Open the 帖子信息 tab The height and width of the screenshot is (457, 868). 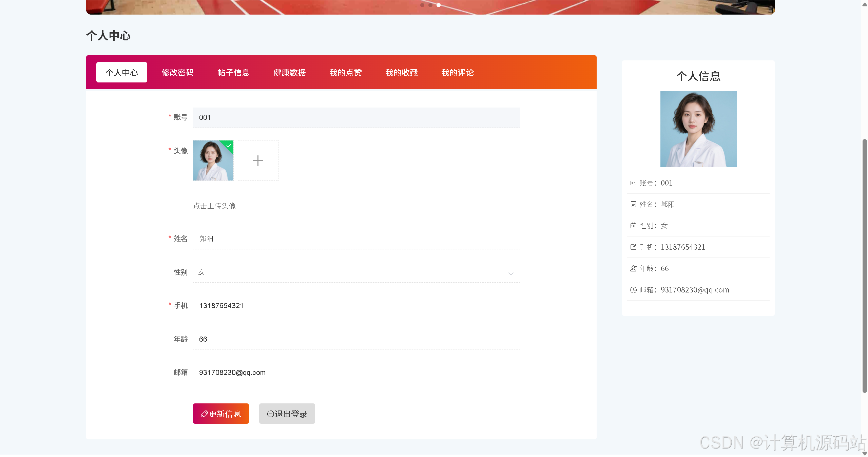click(233, 72)
